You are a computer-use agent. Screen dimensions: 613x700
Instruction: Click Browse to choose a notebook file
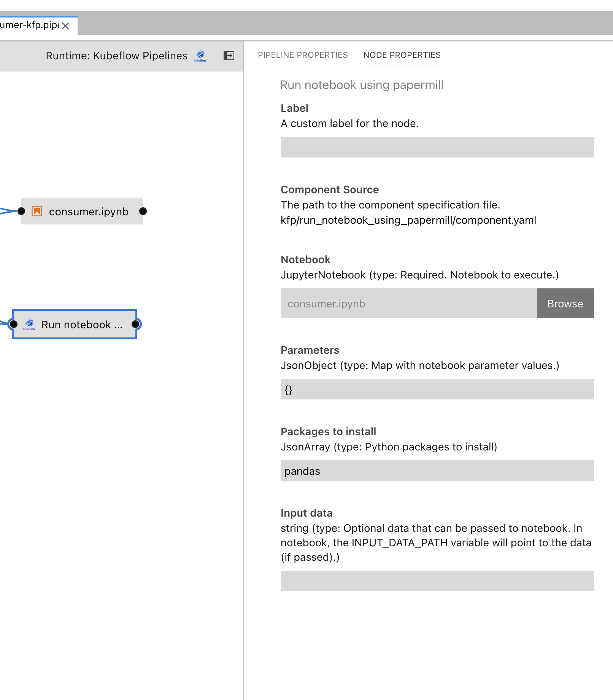point(565,303)
